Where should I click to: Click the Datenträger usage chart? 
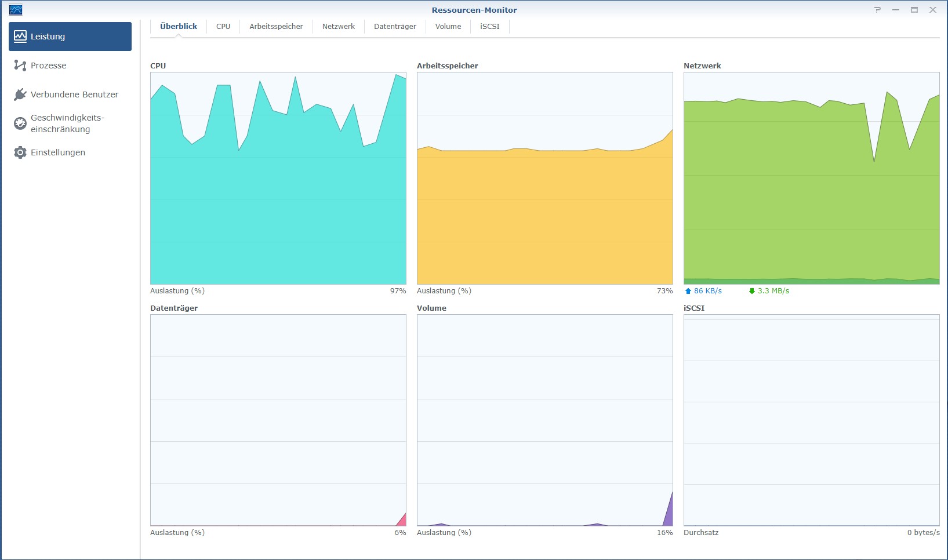(x=278, y=420)
